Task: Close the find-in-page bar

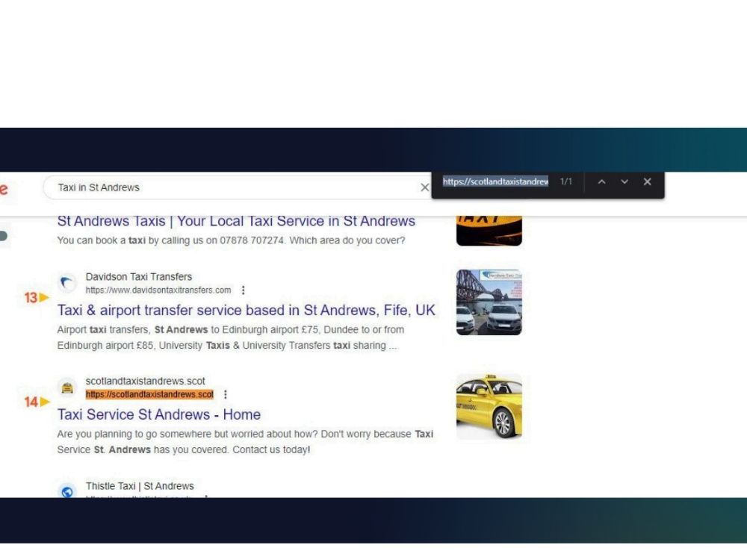Action: [x=647, y=182]
